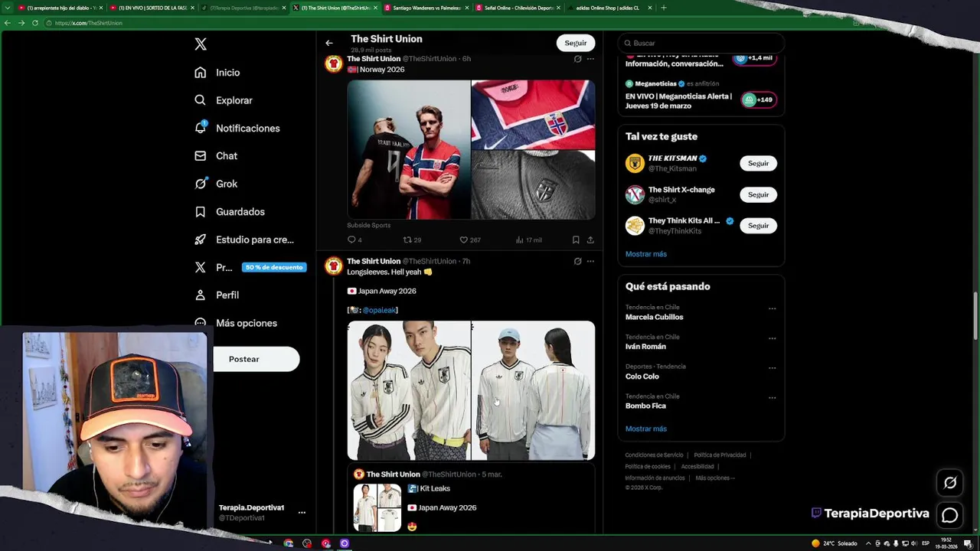Open options for Colo Colo trend
Image resolution: width=980 pixels, height=551 pixels.
click(772, 368)
